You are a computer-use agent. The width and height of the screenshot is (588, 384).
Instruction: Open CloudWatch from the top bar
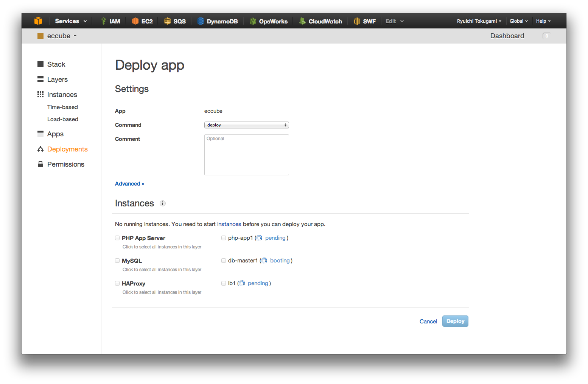pos(302,21)
